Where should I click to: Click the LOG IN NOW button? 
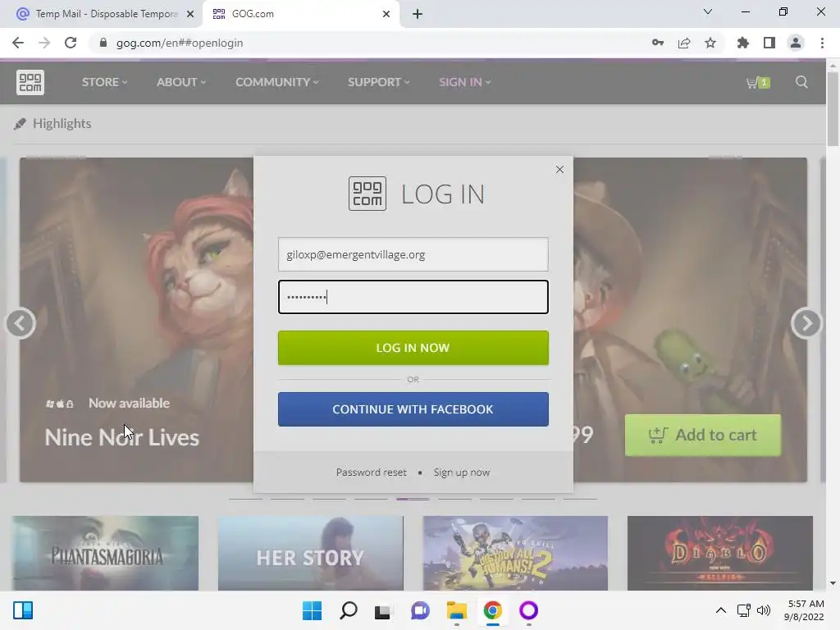[x=413, y=348]
